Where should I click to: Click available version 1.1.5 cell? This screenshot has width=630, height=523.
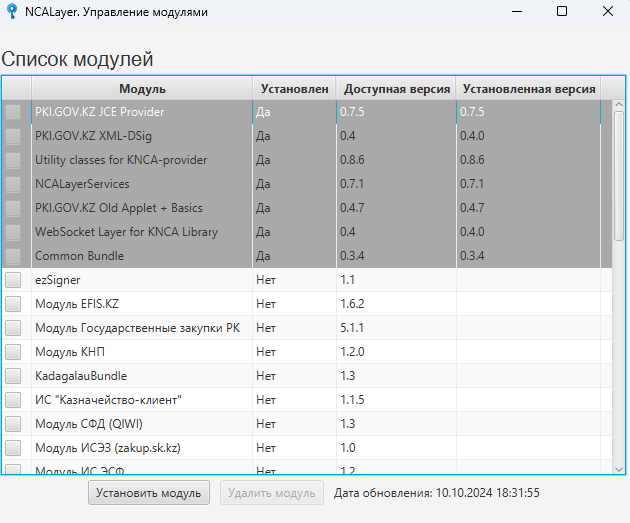click(352, 400)
